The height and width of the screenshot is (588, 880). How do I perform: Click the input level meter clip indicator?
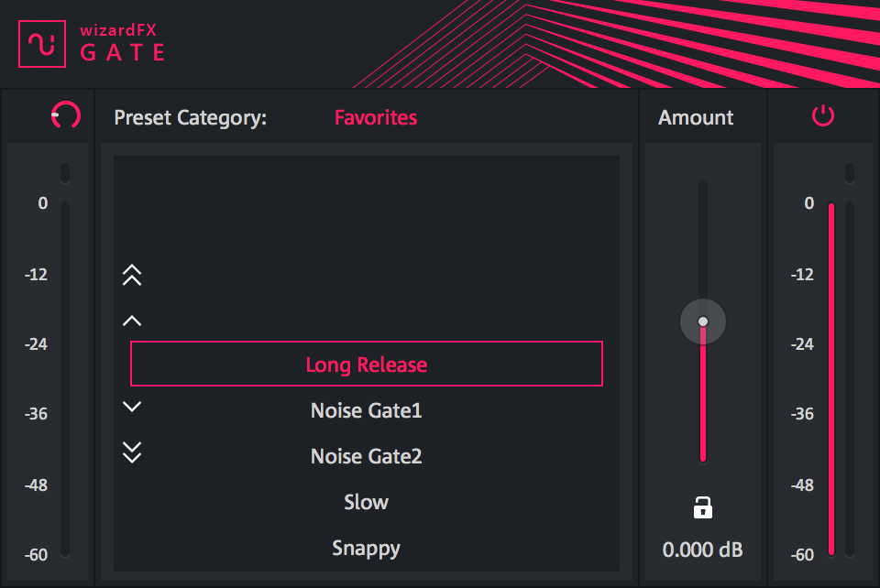click(x=65, y=172)
